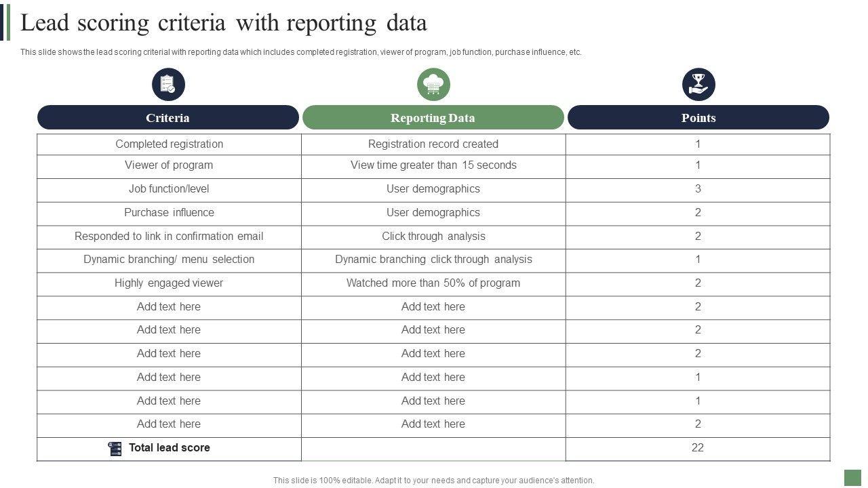
Task: Select the Criteria header pill
Action: click(168, 117)
